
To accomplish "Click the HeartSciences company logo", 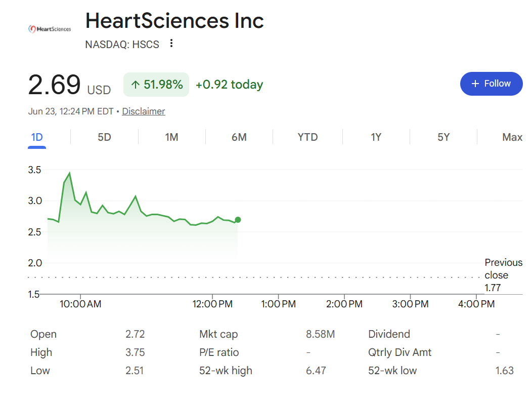I will [50, 29].
